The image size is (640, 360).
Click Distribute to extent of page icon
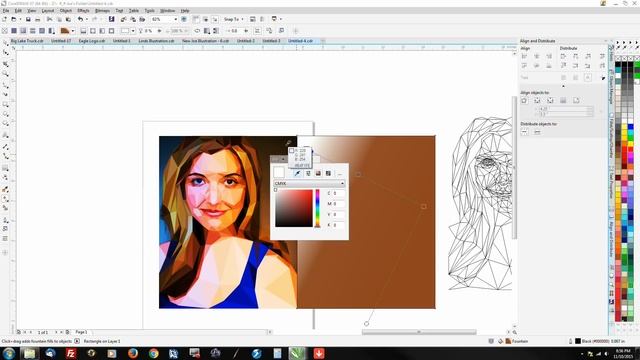coord(538,132)
